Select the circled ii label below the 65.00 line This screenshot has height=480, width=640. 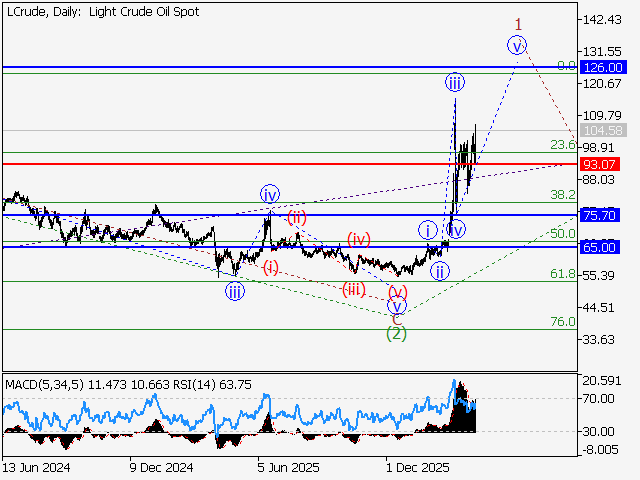coord(440,270)
